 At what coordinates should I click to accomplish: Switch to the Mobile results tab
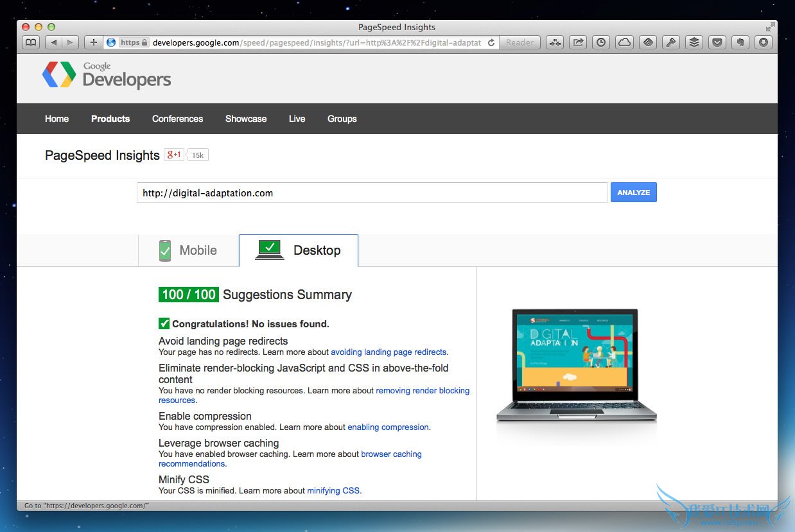[188, 250]
